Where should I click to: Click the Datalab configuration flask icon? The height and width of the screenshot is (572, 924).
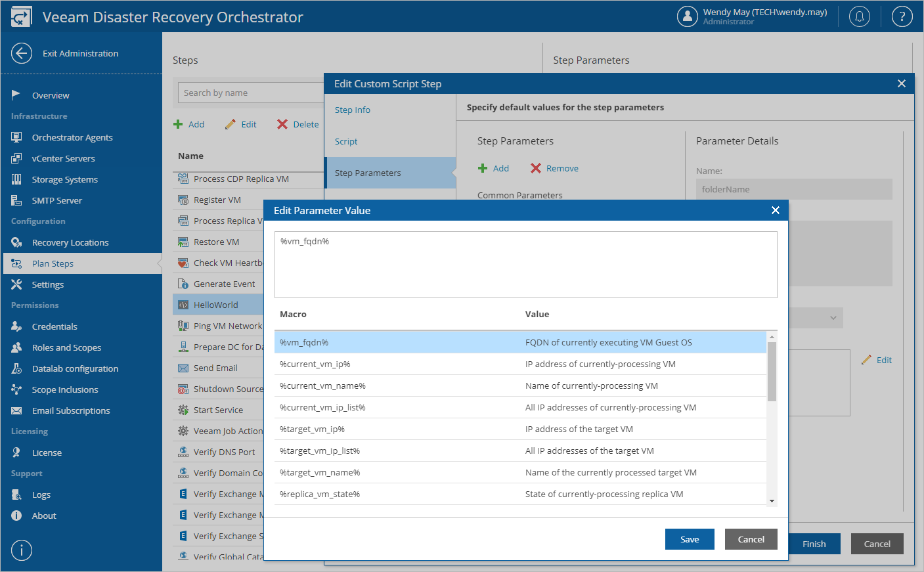[16, 368]
